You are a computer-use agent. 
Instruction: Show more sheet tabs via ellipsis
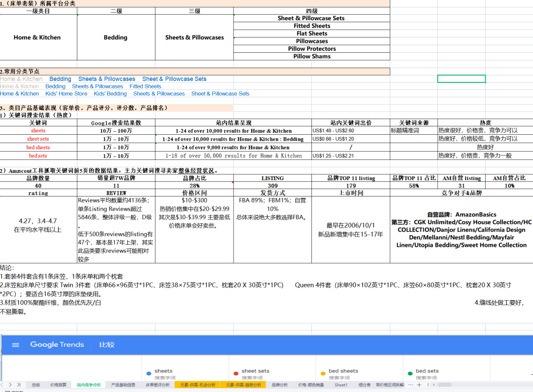pos(411,385)
